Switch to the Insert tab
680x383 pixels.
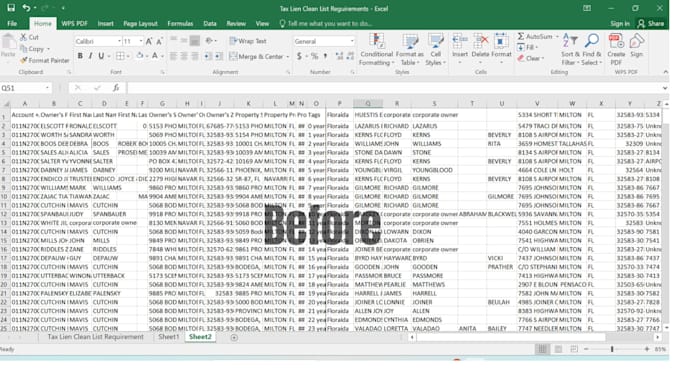coord(105,23)
